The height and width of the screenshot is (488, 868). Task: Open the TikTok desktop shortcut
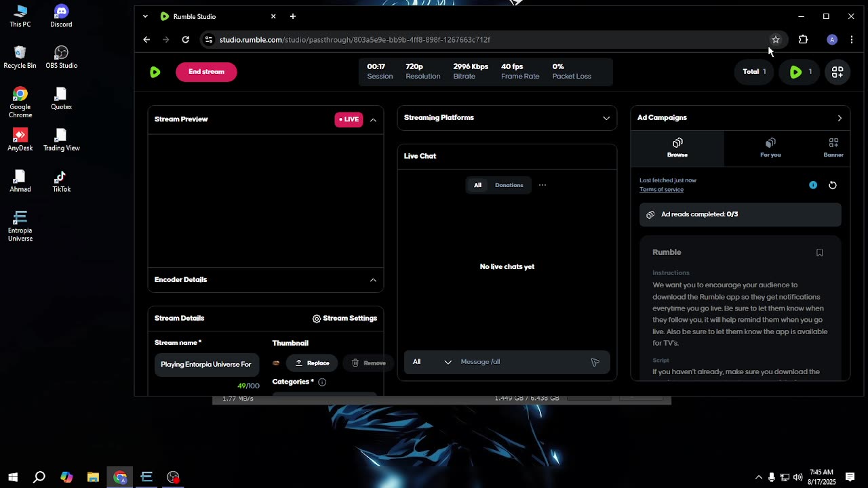[61, 181]
